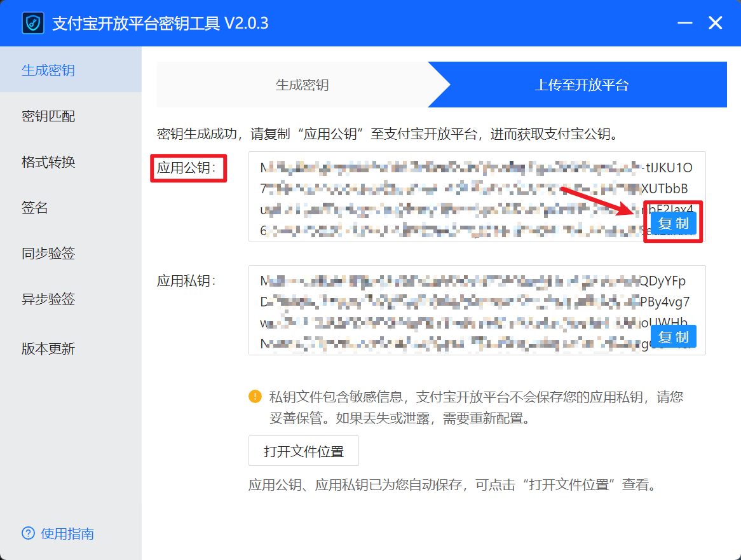Minimize the key tool window
This screenshot has width=741, height=560.
click(x=684, y=23)
